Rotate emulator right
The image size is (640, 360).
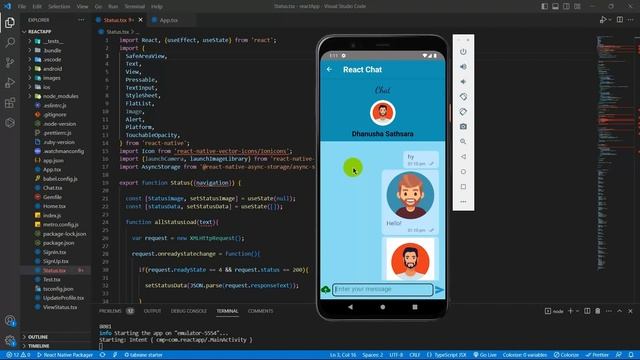point(463,111)
